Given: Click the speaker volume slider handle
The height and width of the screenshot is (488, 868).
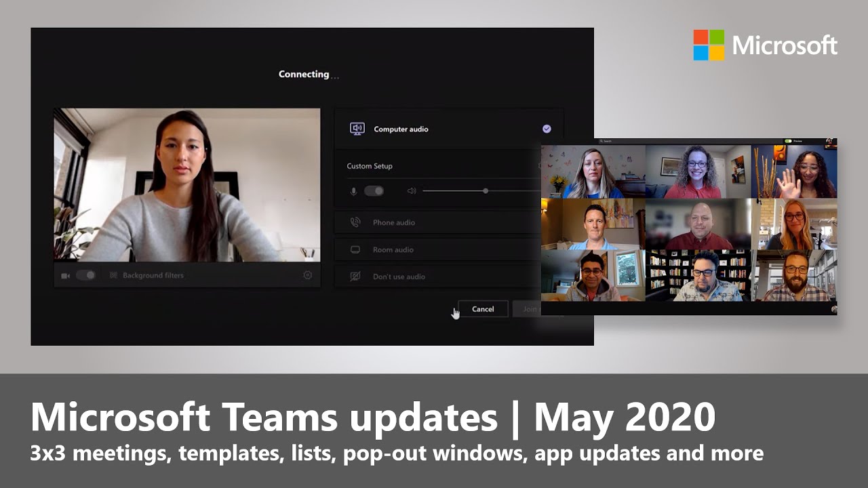Looking at the screenshot, I should pyautogui.click(x=486, y=191).
